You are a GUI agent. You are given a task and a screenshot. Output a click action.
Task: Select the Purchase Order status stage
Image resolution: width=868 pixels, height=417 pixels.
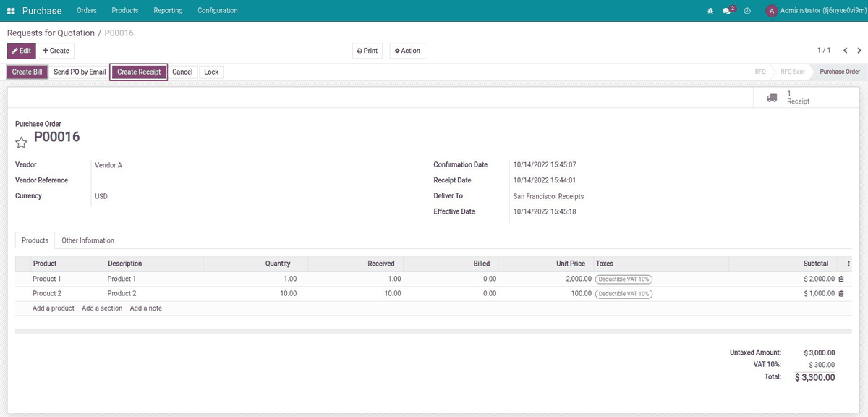(839, 72)
